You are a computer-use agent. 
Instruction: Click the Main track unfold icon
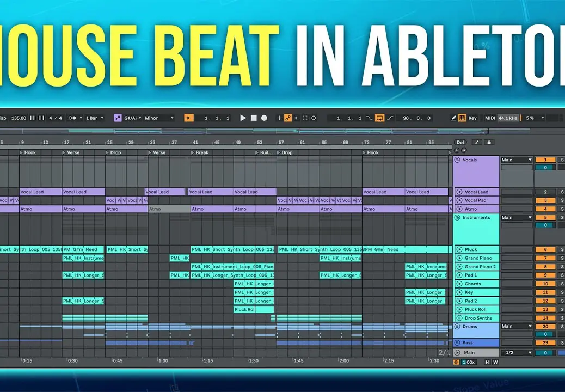pyautogui.click(x=457, y=353)
